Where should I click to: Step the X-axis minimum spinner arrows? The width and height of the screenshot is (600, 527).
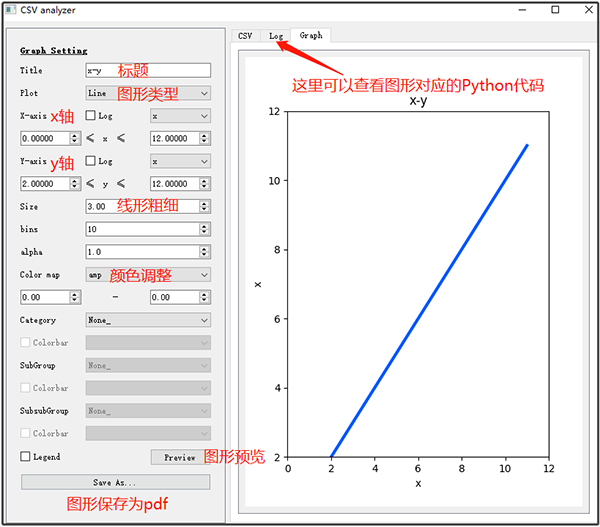point(75,139)
